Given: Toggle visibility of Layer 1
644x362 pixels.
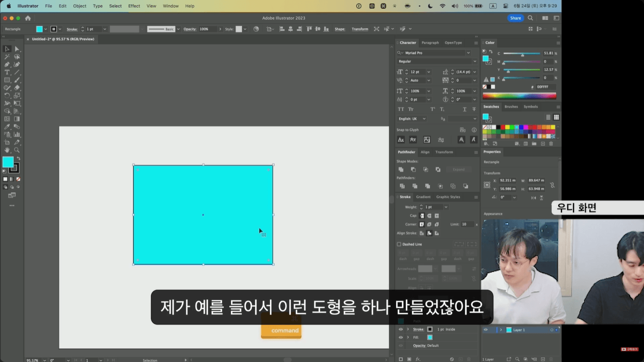Looking at the screenshot, I should click(486, 330).
